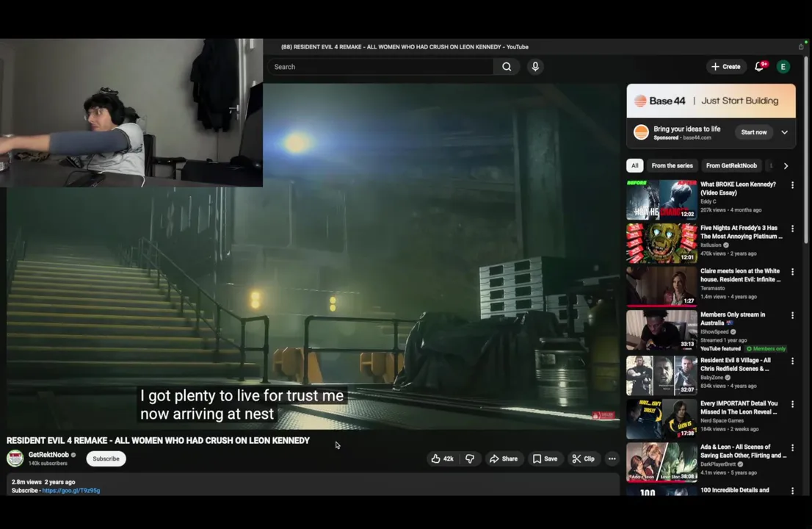This screenshot has height=529, width=812.
Task: Select the From GetRektNoob chip
Action: click(731, 166)
